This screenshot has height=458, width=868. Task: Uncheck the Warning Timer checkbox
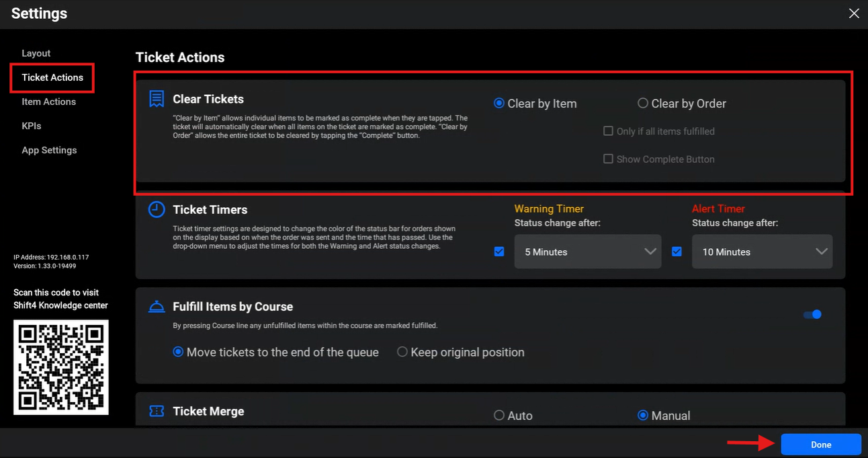point(499,252)
